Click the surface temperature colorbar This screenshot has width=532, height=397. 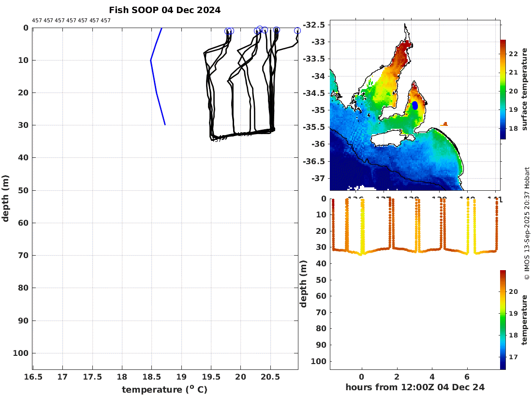click(502, 90)
